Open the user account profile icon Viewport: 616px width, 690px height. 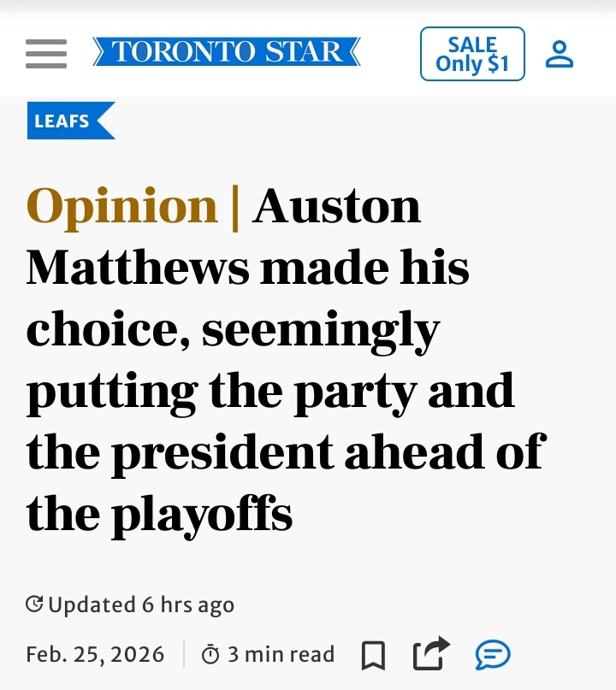tap(560, 53)
